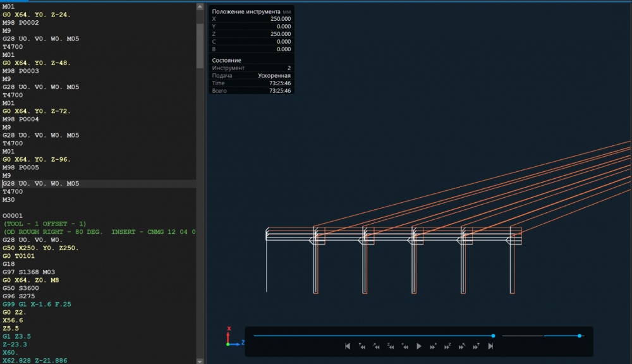Image resolution: width=632 pixels, height=364 pixels.
Task: Step back to previous tool change
Action: 362,346
